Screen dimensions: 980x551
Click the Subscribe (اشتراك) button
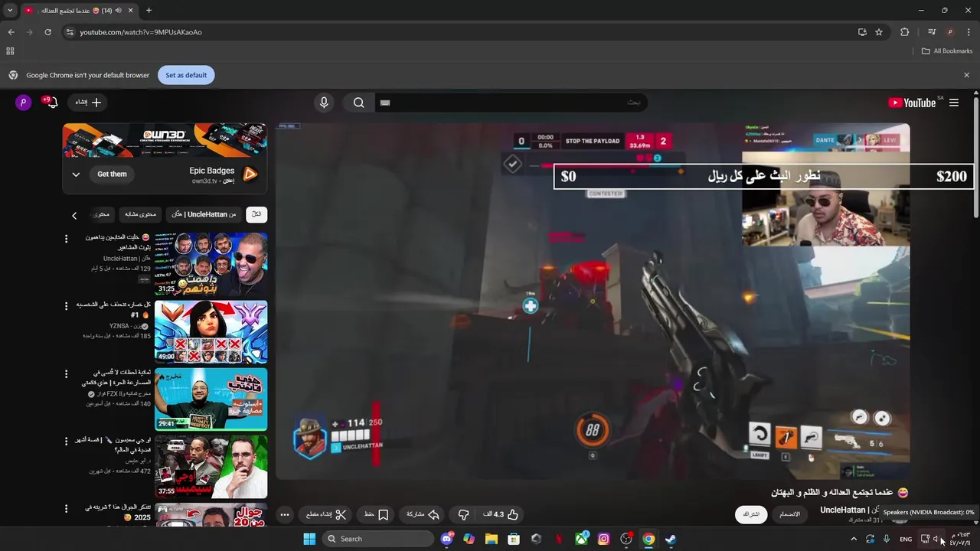click(x=751, y=514)
